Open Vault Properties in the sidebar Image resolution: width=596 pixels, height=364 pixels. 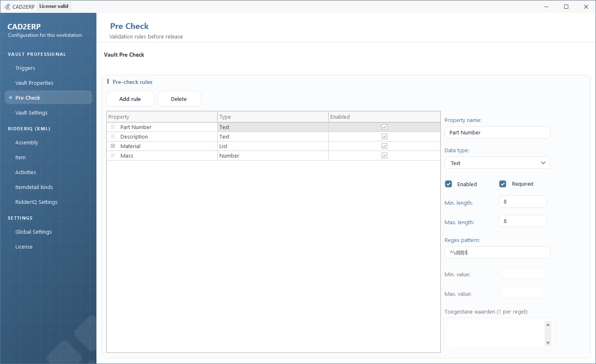(48, 83)
